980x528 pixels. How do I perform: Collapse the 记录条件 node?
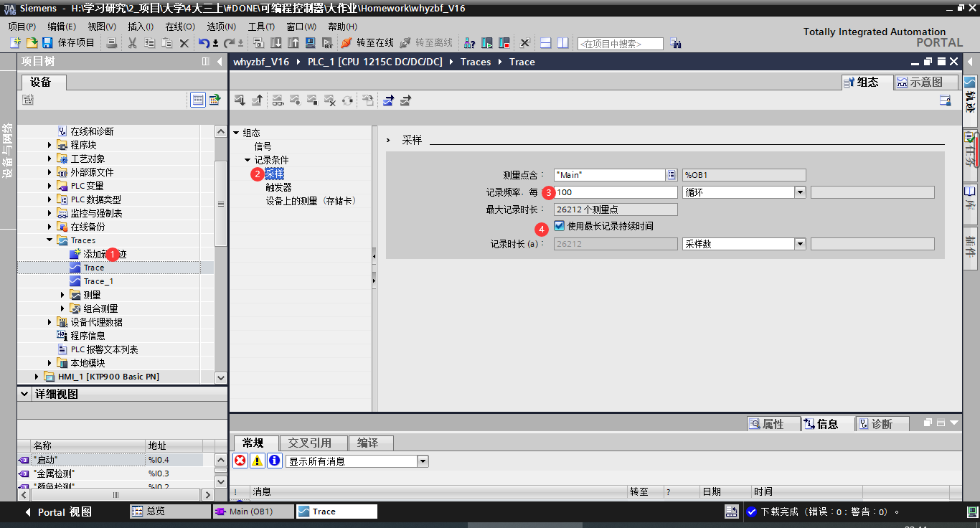coord(248,160)
